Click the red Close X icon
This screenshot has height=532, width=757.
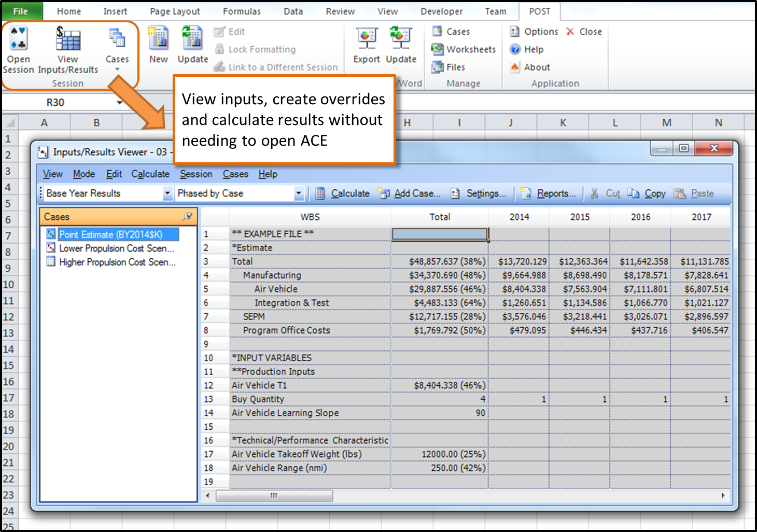(x=570, y=32)
